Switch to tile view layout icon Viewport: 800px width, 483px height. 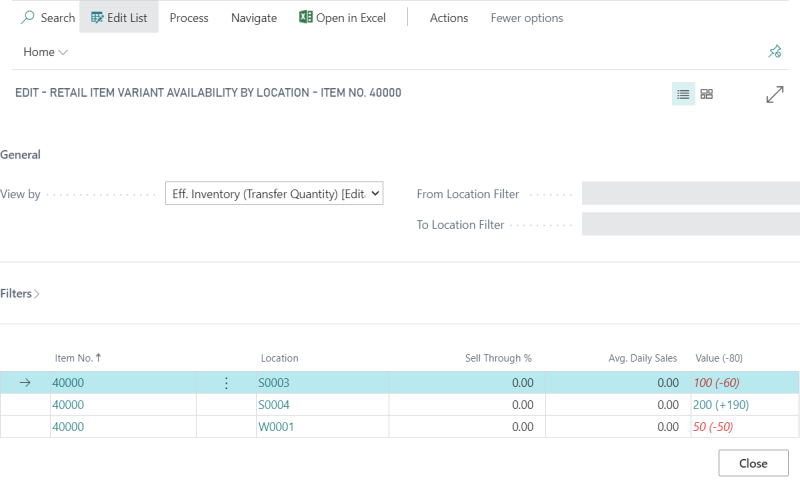707,94
